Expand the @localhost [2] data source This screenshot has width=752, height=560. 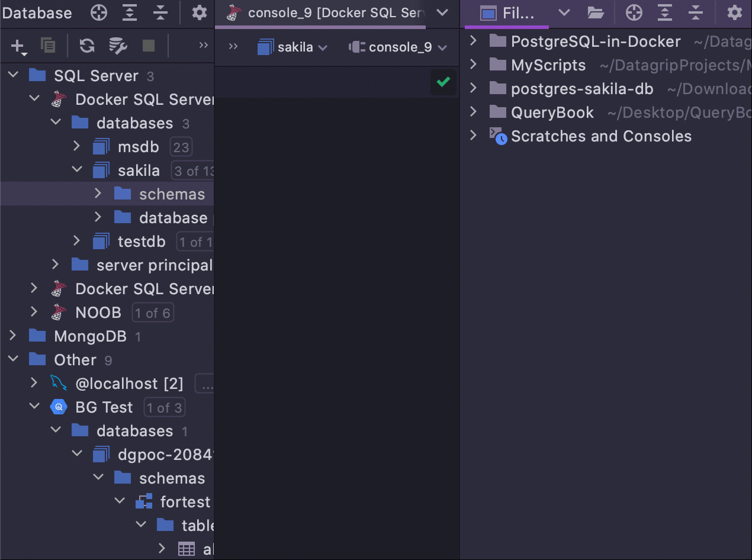(34, 383)
